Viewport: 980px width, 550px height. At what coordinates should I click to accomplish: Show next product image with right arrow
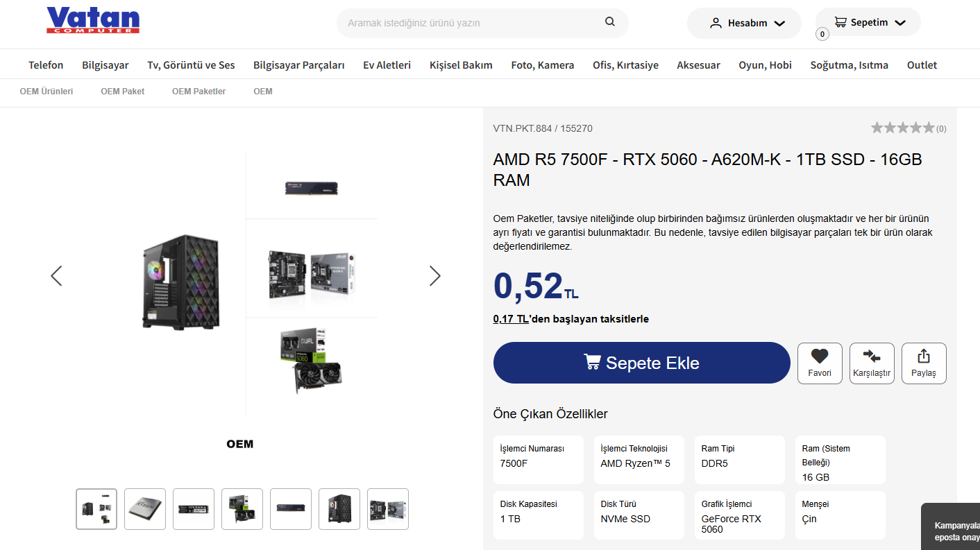point(435,276)
